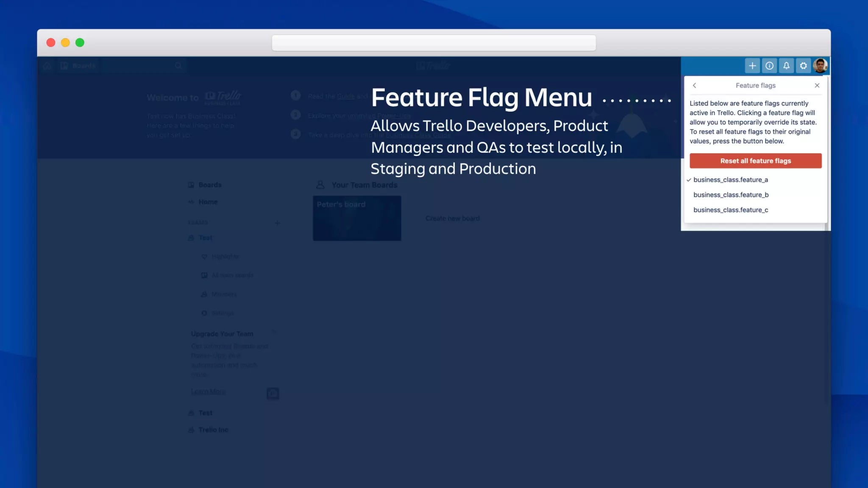Click the search magnifier icon

(178, 66)
